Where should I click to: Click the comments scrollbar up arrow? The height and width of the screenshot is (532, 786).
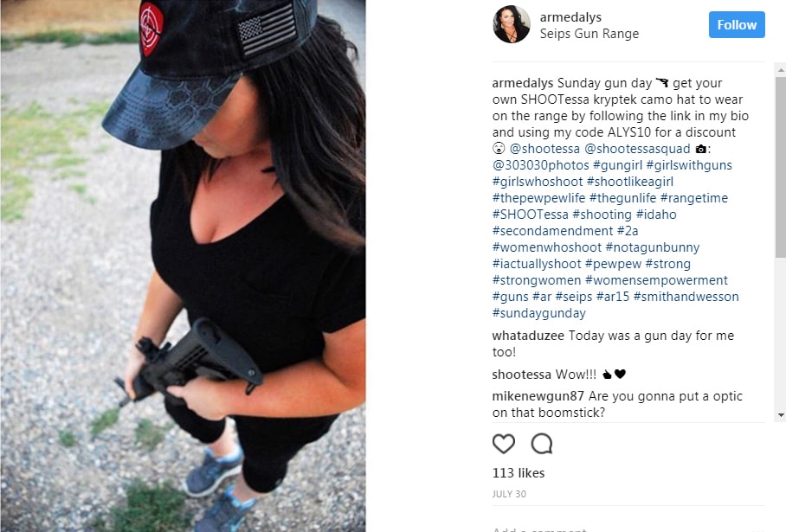[781, 69]
